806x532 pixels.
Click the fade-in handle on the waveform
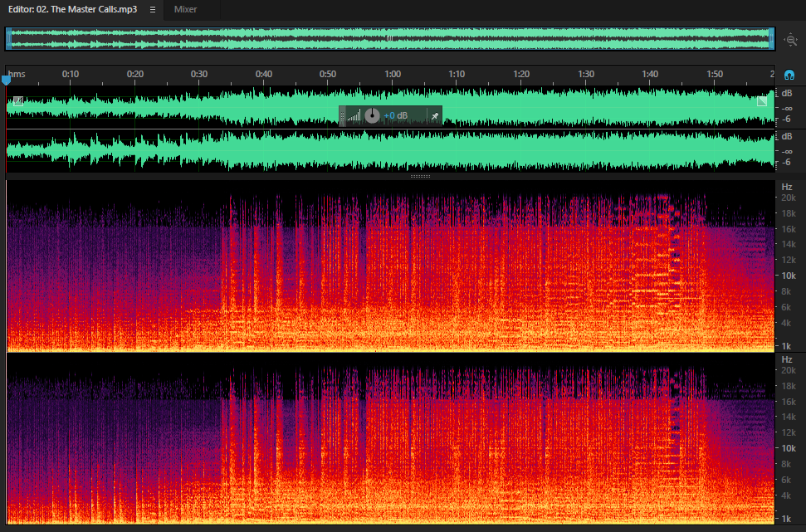coord(18,100)
